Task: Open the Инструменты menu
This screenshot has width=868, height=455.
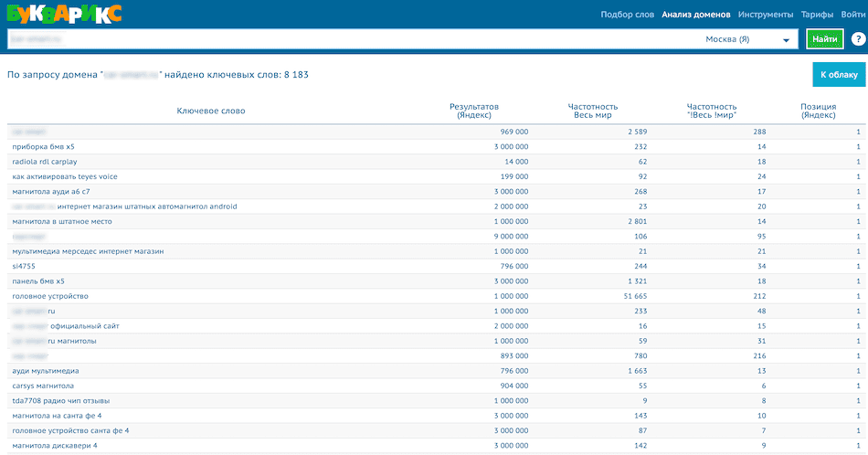Action: coord(766,15)
